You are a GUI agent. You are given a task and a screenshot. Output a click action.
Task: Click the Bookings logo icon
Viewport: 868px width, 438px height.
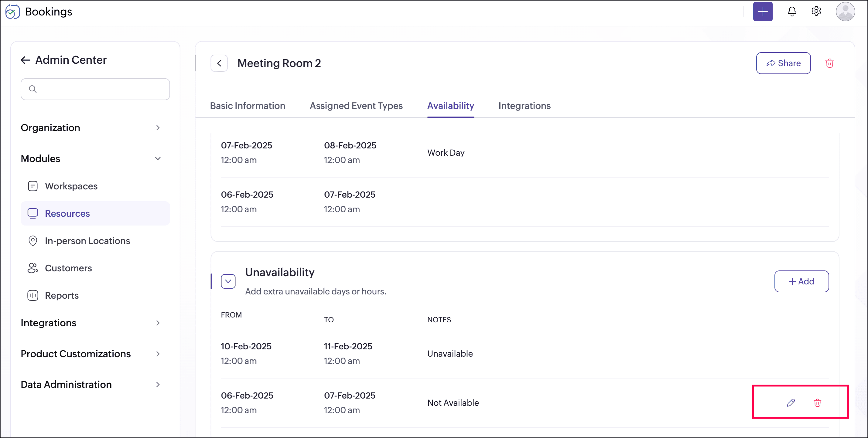[x=12, y=12]
